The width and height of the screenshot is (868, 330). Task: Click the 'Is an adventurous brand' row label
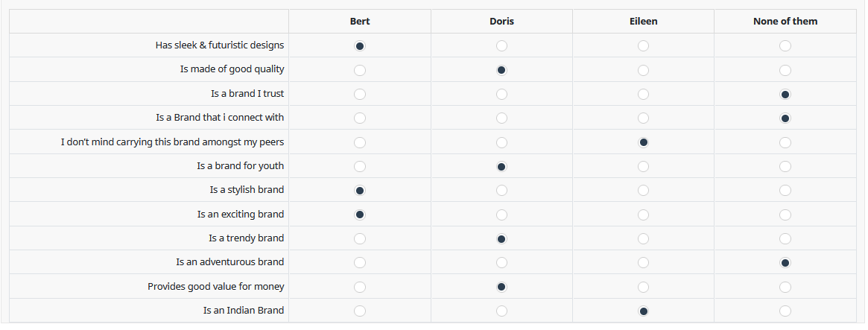229,262
